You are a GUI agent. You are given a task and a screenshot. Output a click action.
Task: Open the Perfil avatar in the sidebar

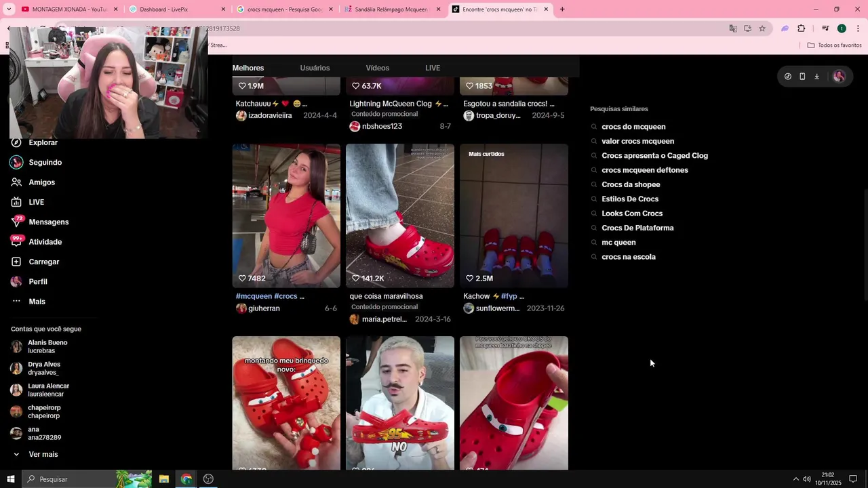(16, 281)
